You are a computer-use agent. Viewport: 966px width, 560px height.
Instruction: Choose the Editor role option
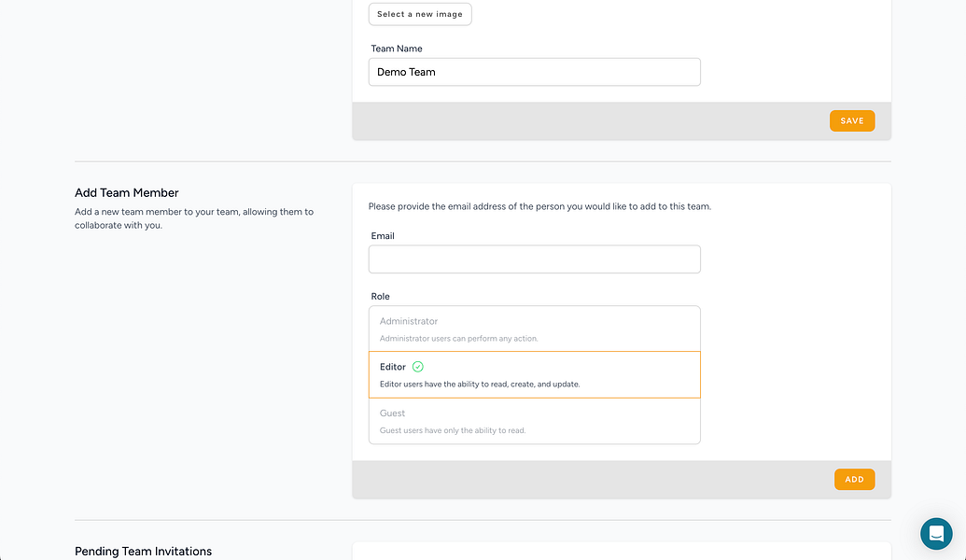click(x=534, y=374)
